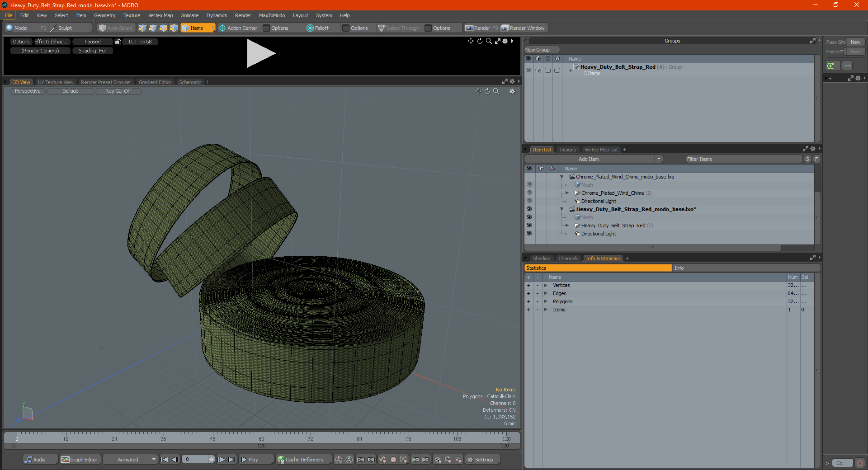
Task: Expand Heavy_Duty_Belt_Strap_Red (2) item
Action: [x=567, y=226]
